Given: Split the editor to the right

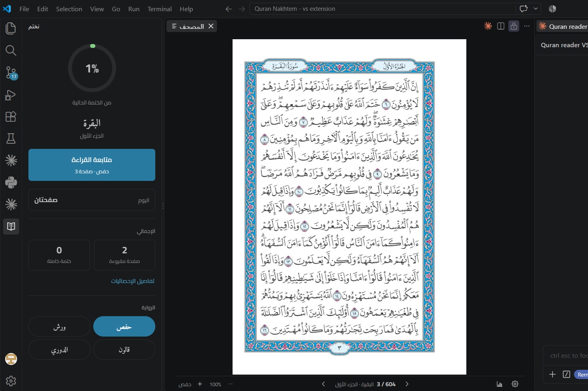Looking at the screenshot, I should pos(501,26).
